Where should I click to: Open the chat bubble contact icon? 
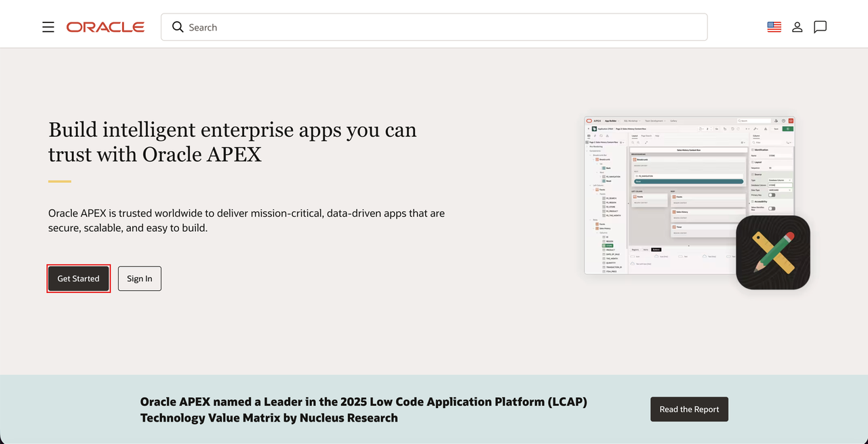[820, 27]
